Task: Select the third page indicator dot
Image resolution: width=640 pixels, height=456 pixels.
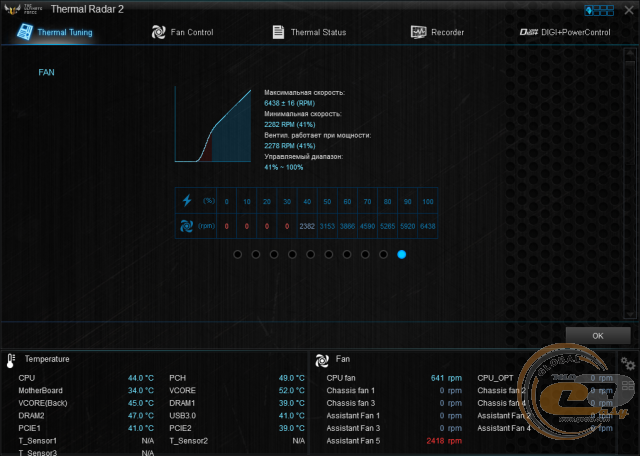Action: tap(274, 254)
